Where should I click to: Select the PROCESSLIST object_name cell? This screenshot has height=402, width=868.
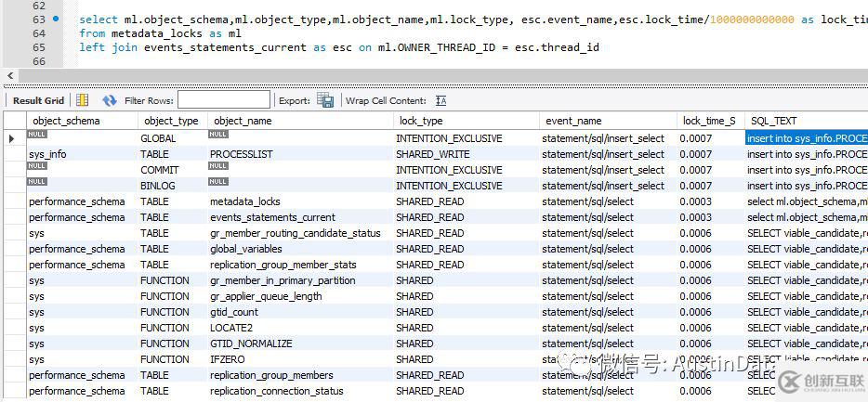pos(300,154)
